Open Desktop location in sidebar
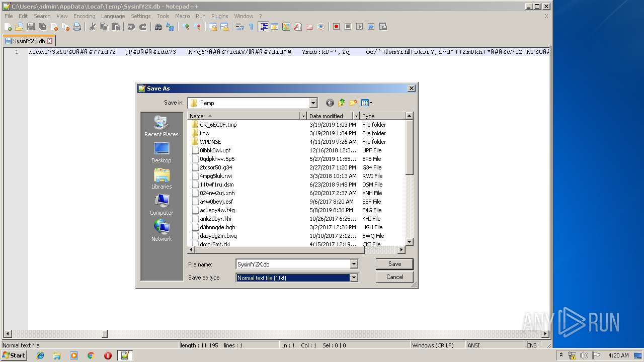 [161, 152]
